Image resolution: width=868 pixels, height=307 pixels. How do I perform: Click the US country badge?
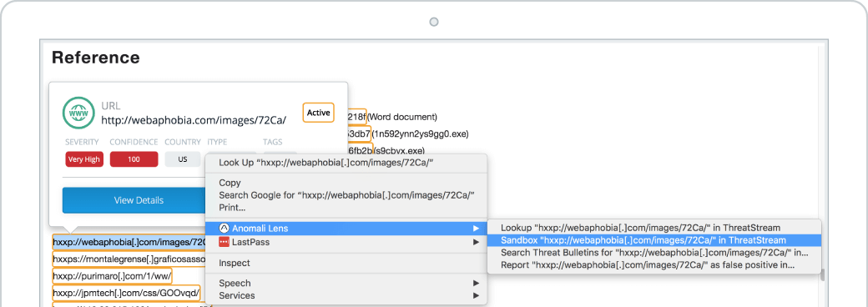pos(183,159)
